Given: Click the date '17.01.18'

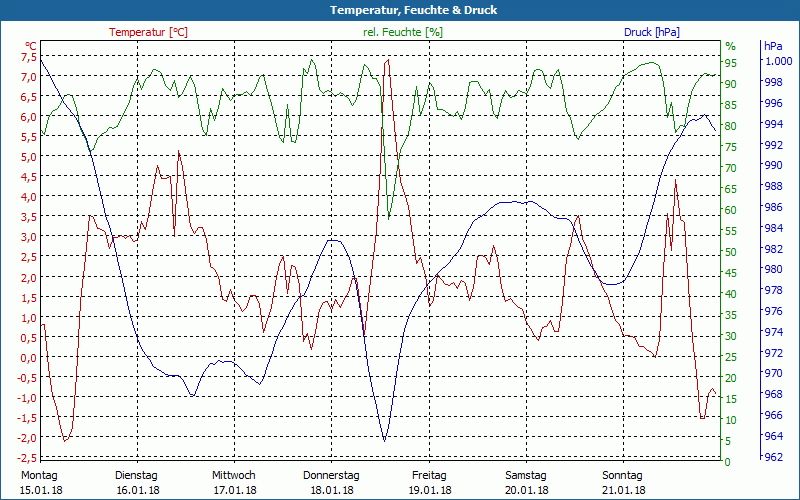Looking at the screenshot, I should coord(235,490).
